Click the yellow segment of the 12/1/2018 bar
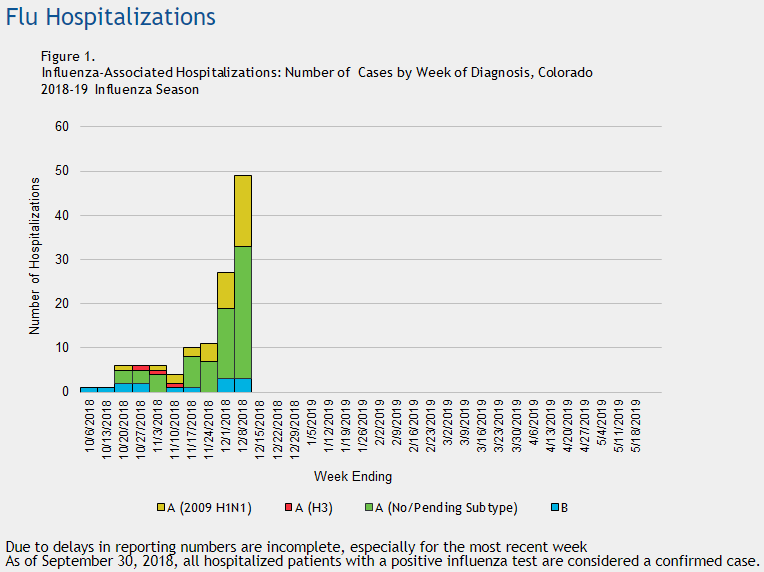The image size is (764, 572). point(226,290)
